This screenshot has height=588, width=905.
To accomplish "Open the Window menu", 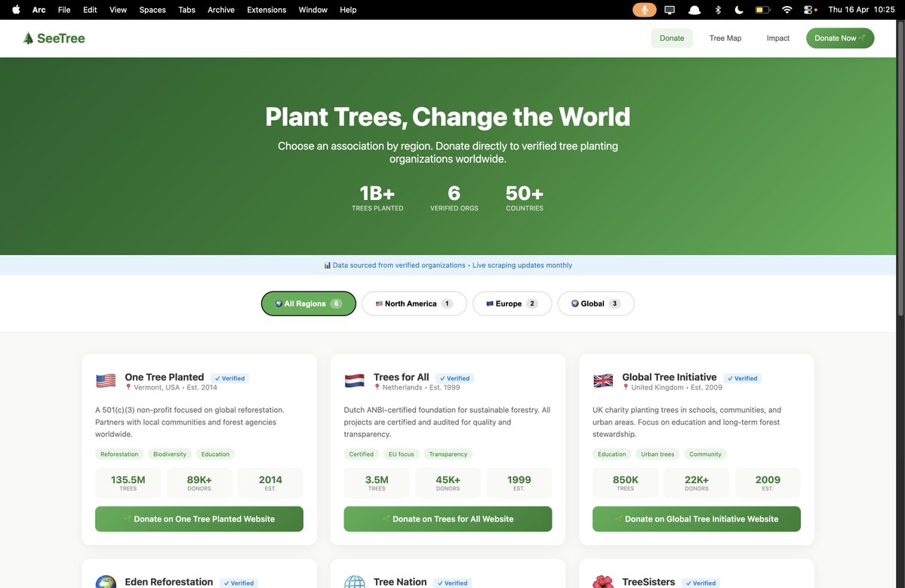I will click(312, 10).
